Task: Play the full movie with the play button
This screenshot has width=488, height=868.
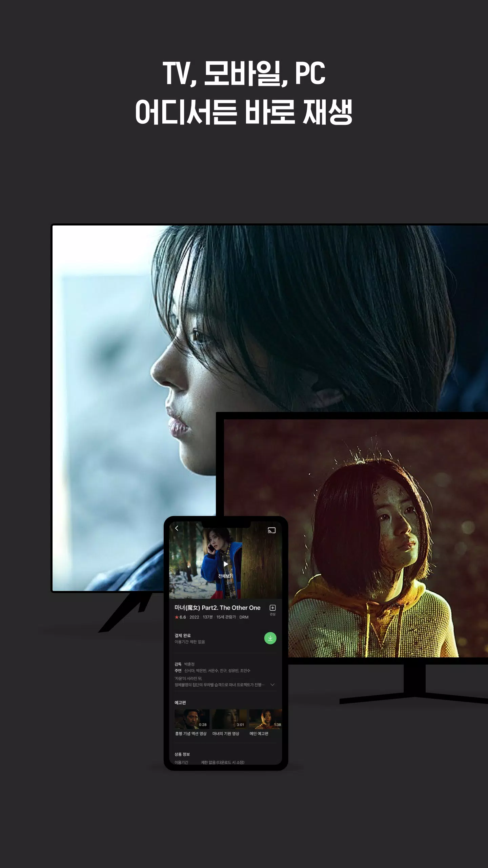Action: tap(226, 564)
